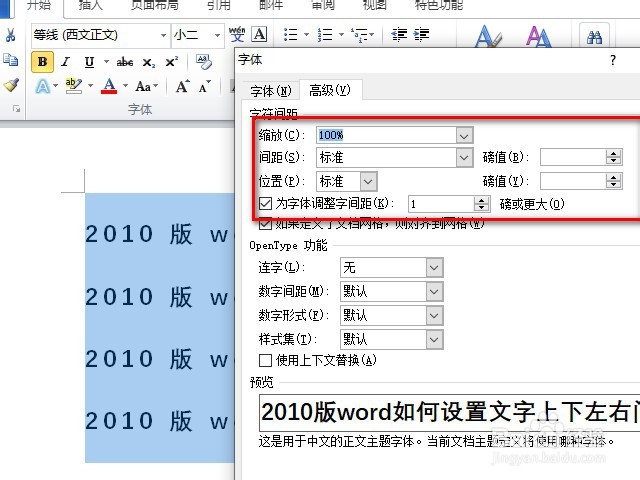Click the text highlight color pen
Screen dimensions: 640x480
click(74, 86)
